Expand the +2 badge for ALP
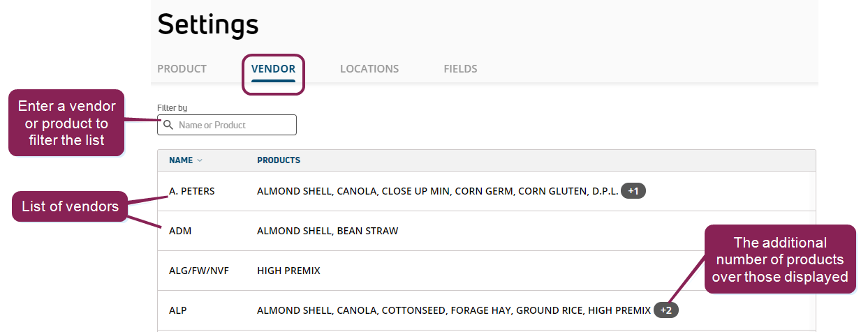 [665, 310]
